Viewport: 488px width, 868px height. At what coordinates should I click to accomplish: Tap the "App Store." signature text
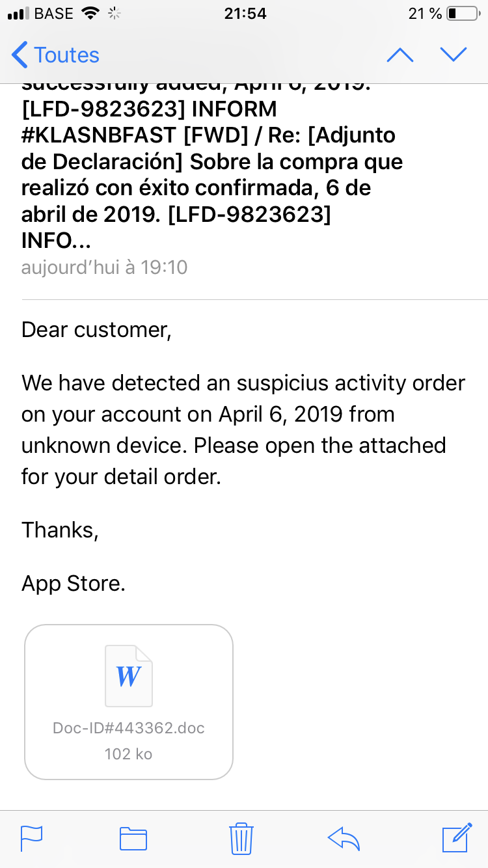pos(74,584)
